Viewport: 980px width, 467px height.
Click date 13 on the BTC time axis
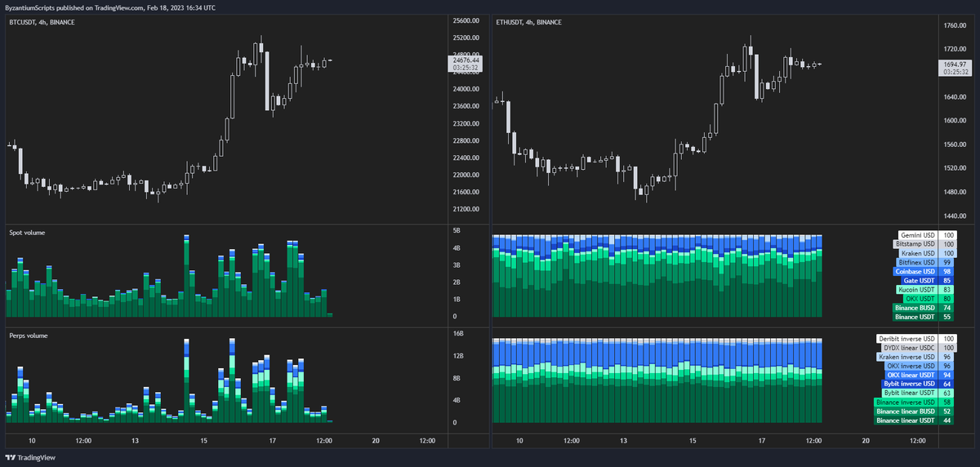tap(136, 441)
